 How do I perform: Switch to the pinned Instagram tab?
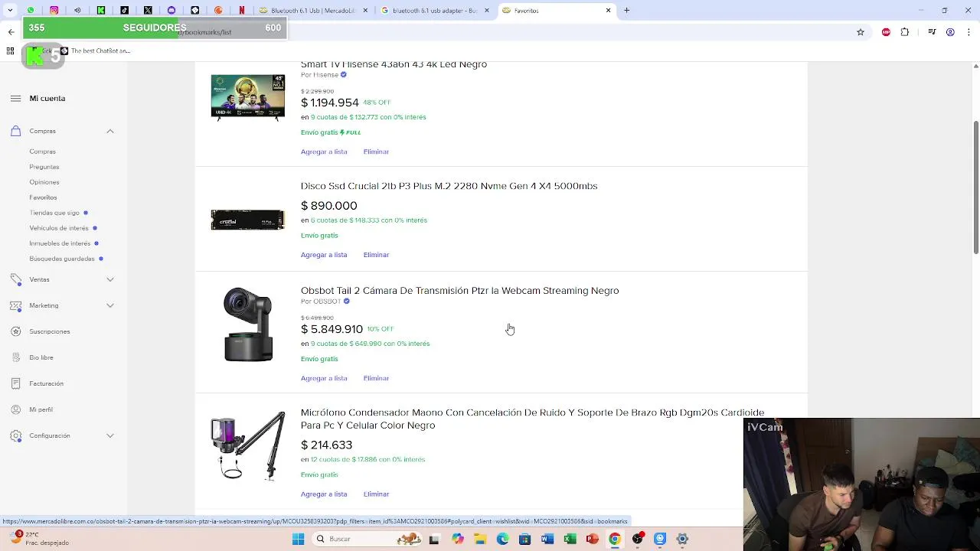54,11
